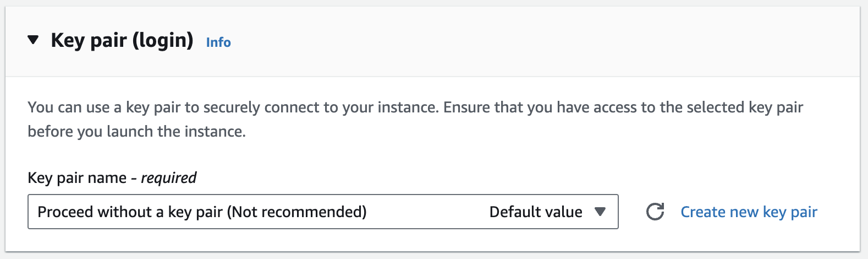868x259 pixels.
Task: Click the blue 'Info' help text
Action: tap(218, 42)
